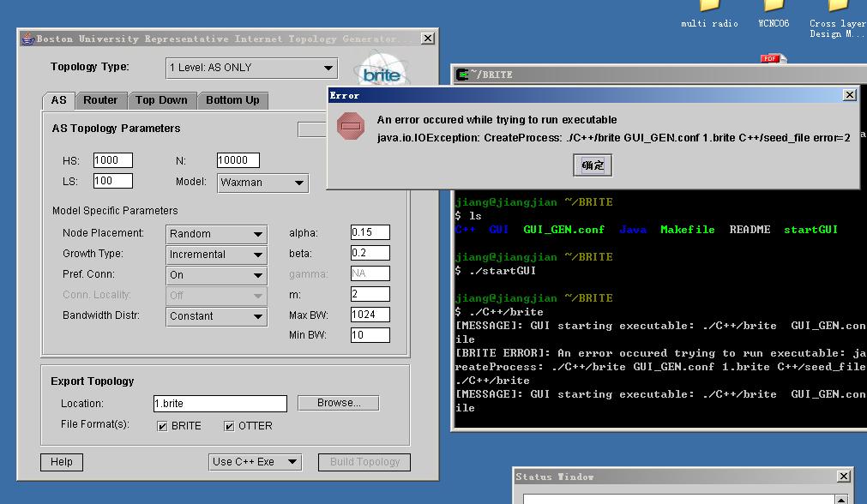The width and height of the screenshot is (867, 504).
Task: Close the Error dialog
Action: click(x=850, y=95)
